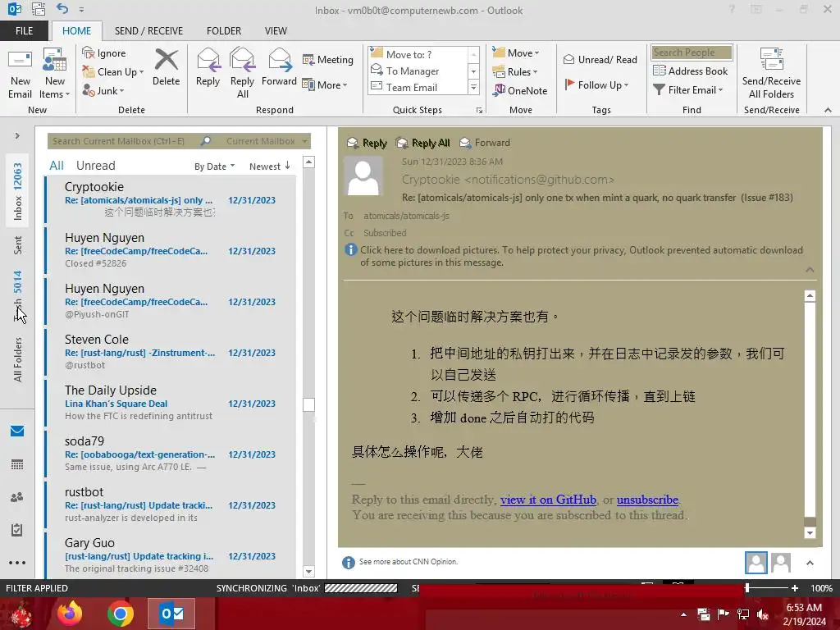Viewport: 840px width, 630px height.
Task: Switch to the SEND / RECEIVE tab
Action: [x=148, y=30]
